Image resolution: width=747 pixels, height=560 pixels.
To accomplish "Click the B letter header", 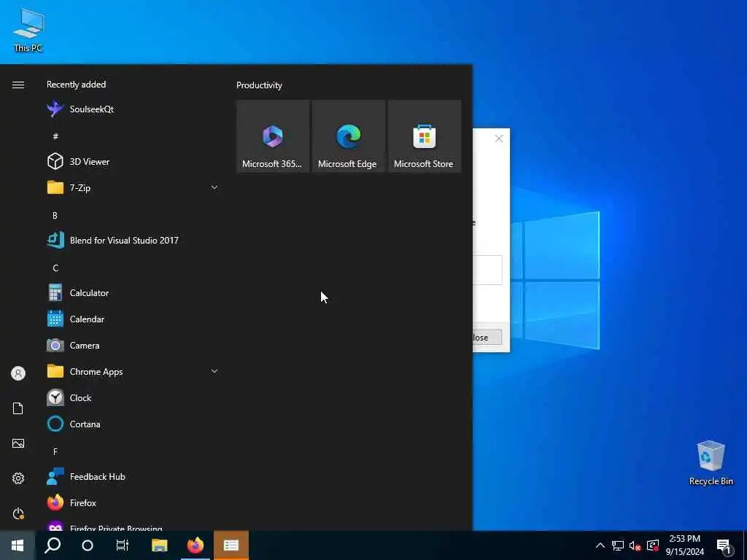I will (x=55, y=215).
